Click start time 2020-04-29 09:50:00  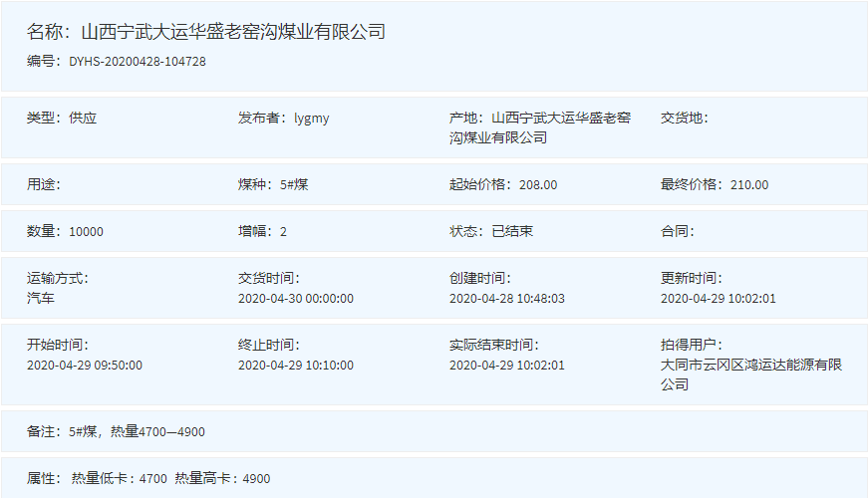(x=85, y=366)
